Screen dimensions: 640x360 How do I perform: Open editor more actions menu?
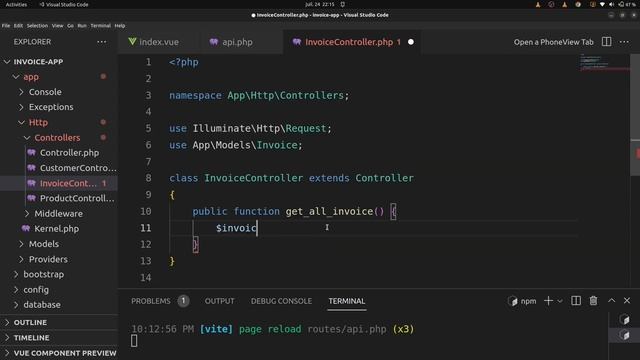pos(624,42)
